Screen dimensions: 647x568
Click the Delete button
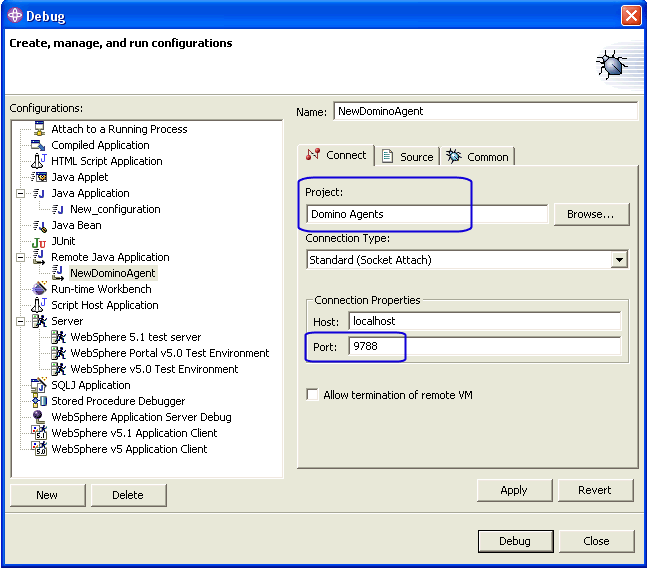(x=128, y=495)
